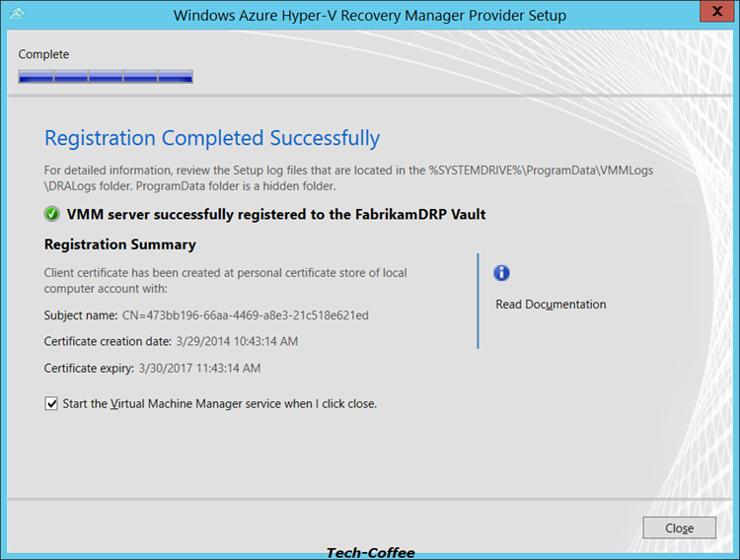Click the window title Windows Azure Hyper-V Recovery Manager
Viewport: 740px width, 560px height.
tap(370, 15)
